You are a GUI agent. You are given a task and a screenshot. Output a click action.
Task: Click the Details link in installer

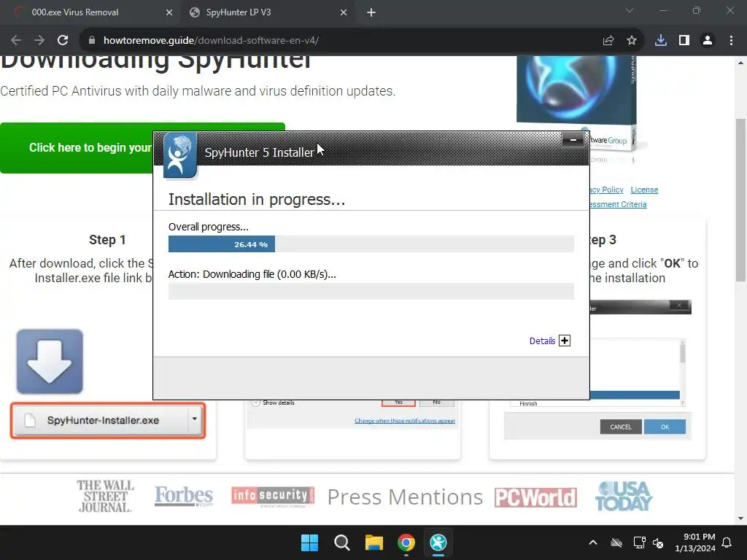tap(542, 341)
